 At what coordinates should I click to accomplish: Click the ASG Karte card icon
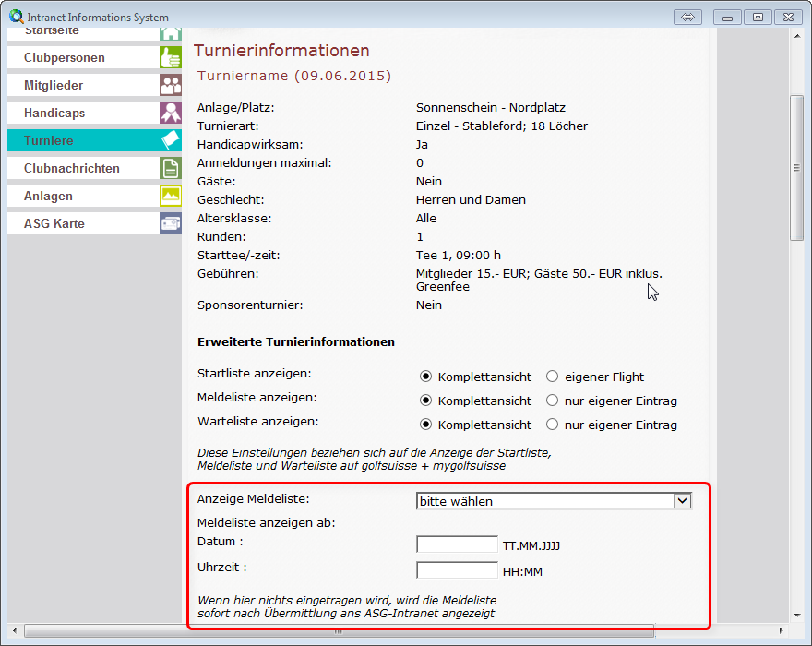point(170,224)
